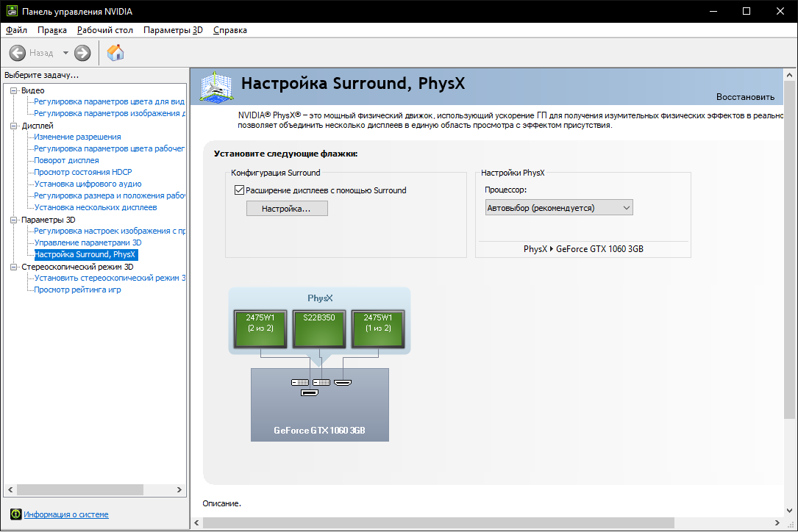Screen dimensions: 798x532
Task: Maximize the NVIDIA Control Panel window
Action: (x=747, y=11)
